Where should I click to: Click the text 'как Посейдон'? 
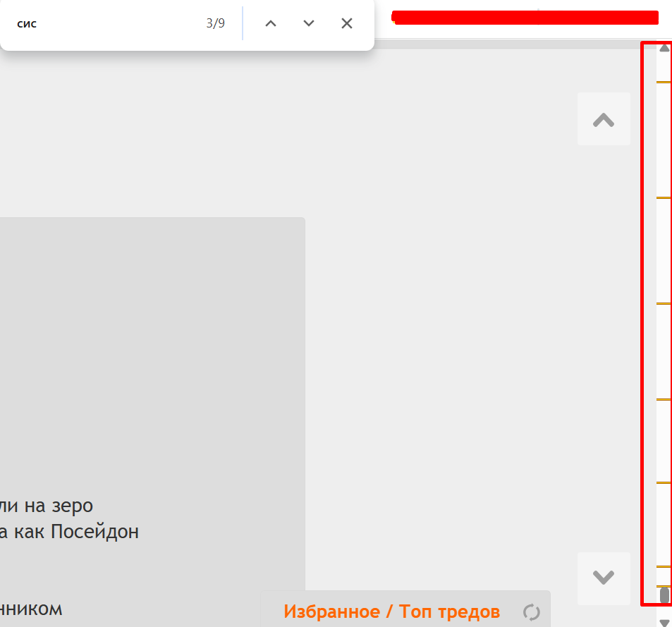(x=76, y=532)
